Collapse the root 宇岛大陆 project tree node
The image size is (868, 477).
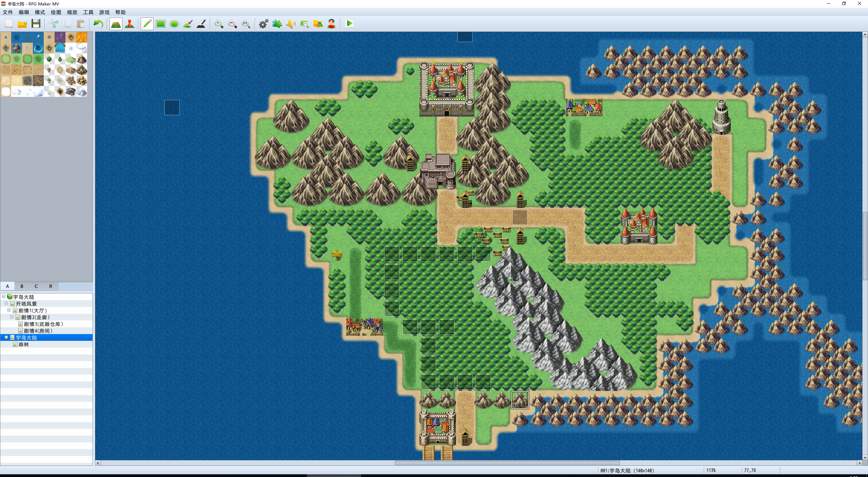[x=4, y=296]
